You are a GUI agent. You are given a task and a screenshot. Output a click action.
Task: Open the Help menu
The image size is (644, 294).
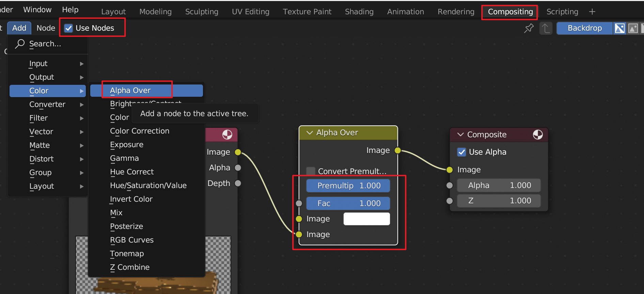(x=70, y=10)
